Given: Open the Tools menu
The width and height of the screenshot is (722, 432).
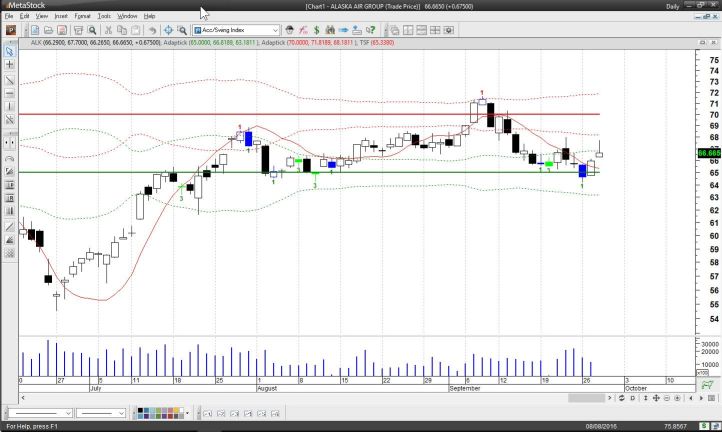Looking at the screenshot, I should pyautogui.click(x=104, y=16).
